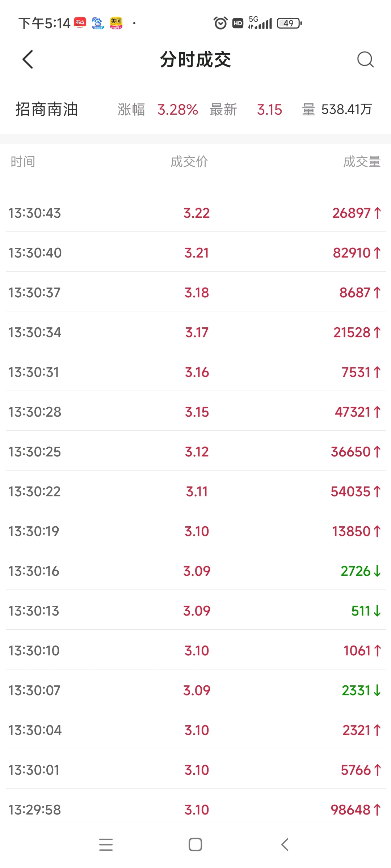Tap the Baidu notification icon in status bar
The width and height of the screenshot is (391, 868).
[98, 23]
